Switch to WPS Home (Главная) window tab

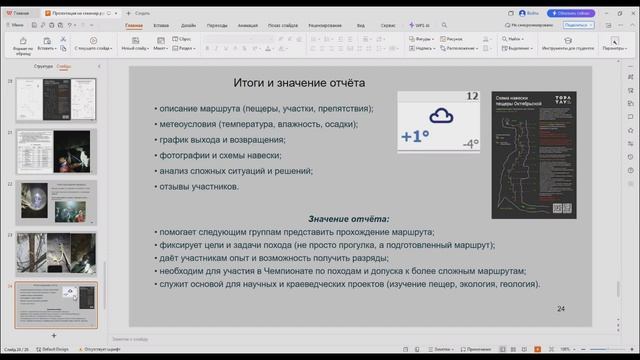18,13
